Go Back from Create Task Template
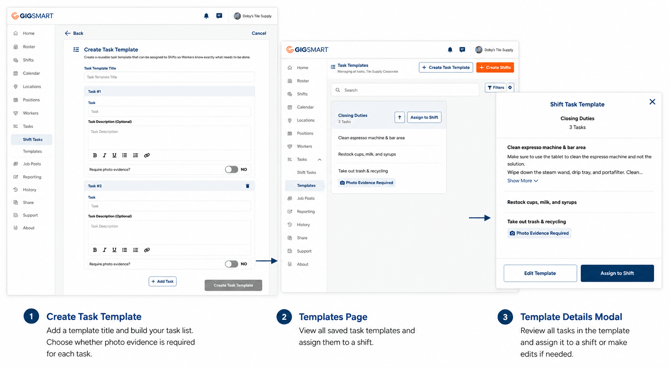 74,33
